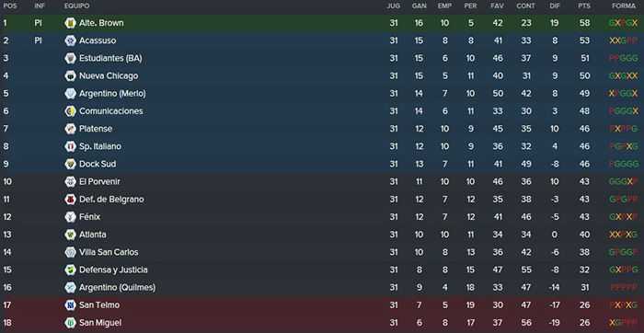
Task: Open the Estudiantes (BA) team link
Action: click(110, 58)
